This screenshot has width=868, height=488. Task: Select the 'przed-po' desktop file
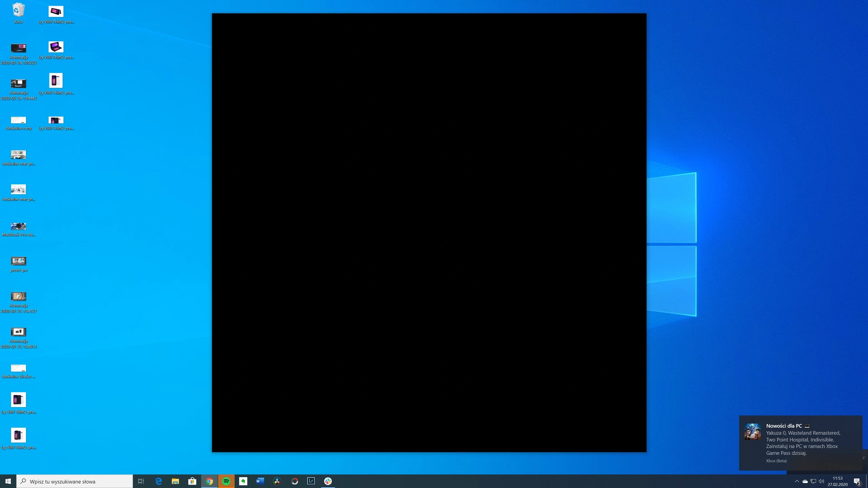(x=19, y=265)
